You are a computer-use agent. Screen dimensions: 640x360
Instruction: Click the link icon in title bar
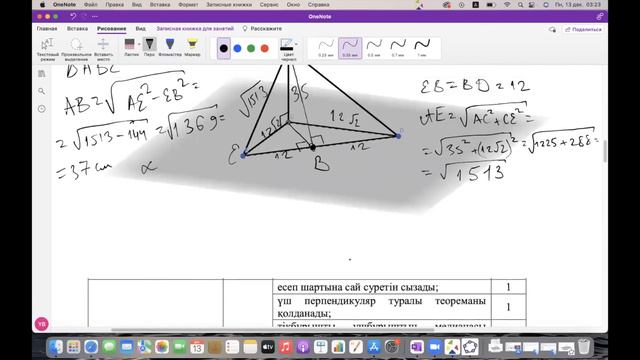click(600, 16)
